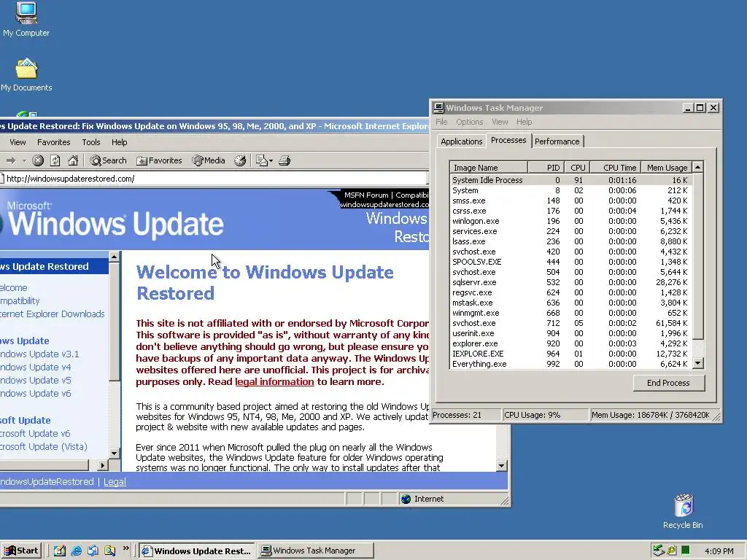Open Task Manager Options menu
Viewport: 747px width, 560px height.
pyautogui.click(x=469, y=122)
